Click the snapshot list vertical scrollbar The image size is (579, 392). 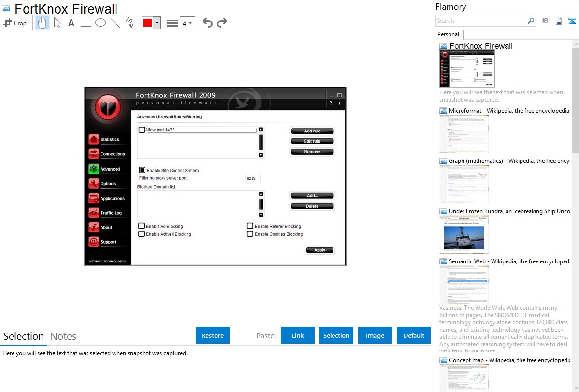575,100
